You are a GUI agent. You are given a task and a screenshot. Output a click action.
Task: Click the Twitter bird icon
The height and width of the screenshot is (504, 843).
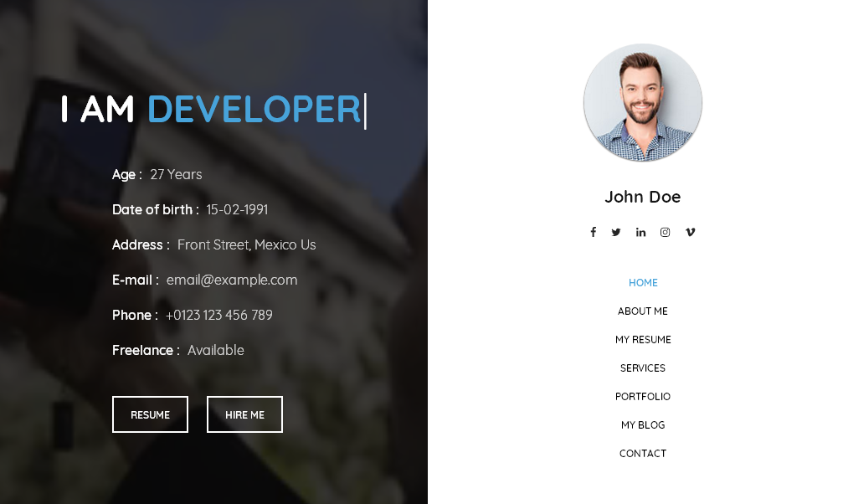tap(616, 233)
